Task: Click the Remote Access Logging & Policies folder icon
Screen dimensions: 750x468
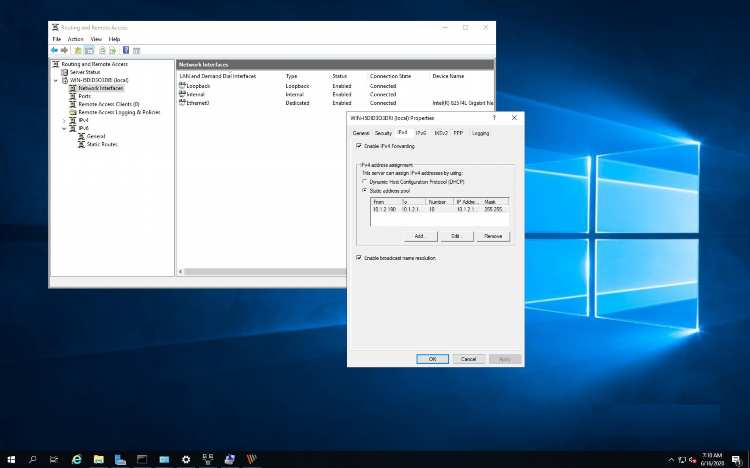Action: (73, 112)
